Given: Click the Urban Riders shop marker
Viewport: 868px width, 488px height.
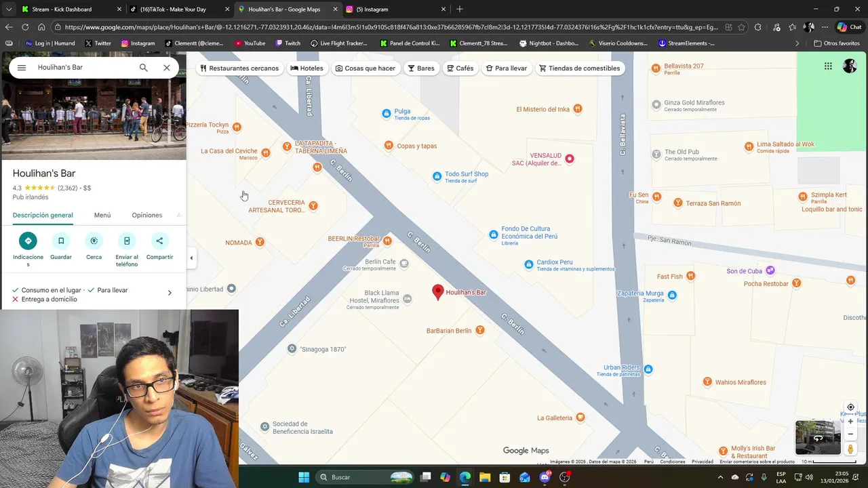Looking at the screenshot, I should (x=648, y=369).
